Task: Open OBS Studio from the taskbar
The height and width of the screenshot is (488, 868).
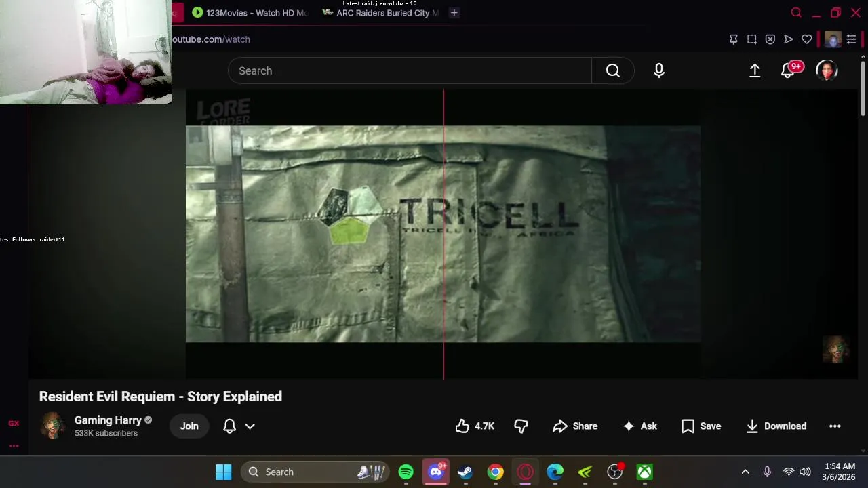Action: 615,472
